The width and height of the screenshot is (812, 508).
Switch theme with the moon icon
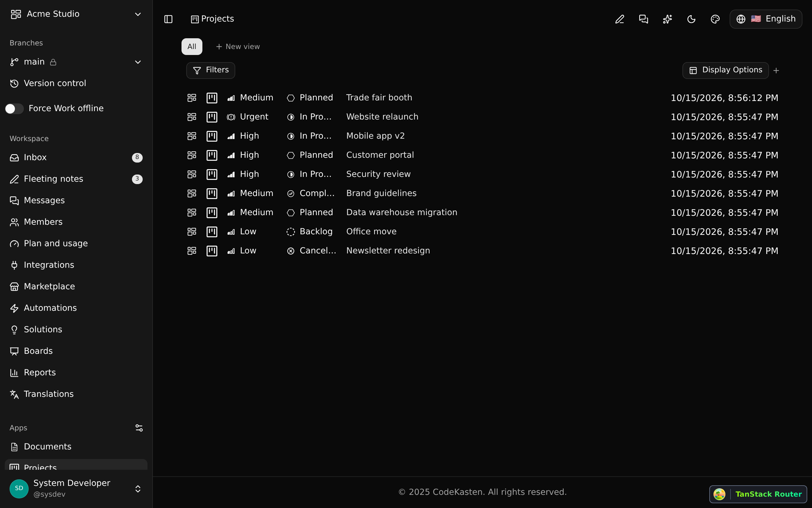[691, 19]
